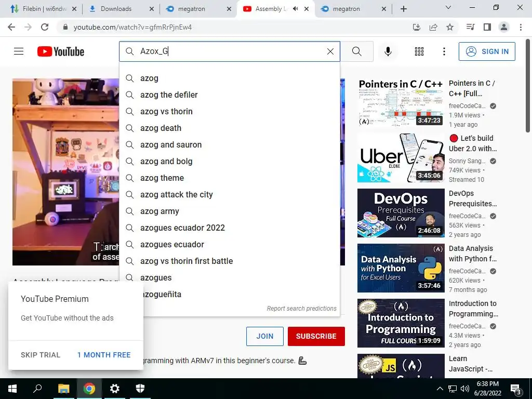Screen dimensions: 532x399
Task: Click the JOIN button
Action: pyautogui.click(x=264, y=336)
